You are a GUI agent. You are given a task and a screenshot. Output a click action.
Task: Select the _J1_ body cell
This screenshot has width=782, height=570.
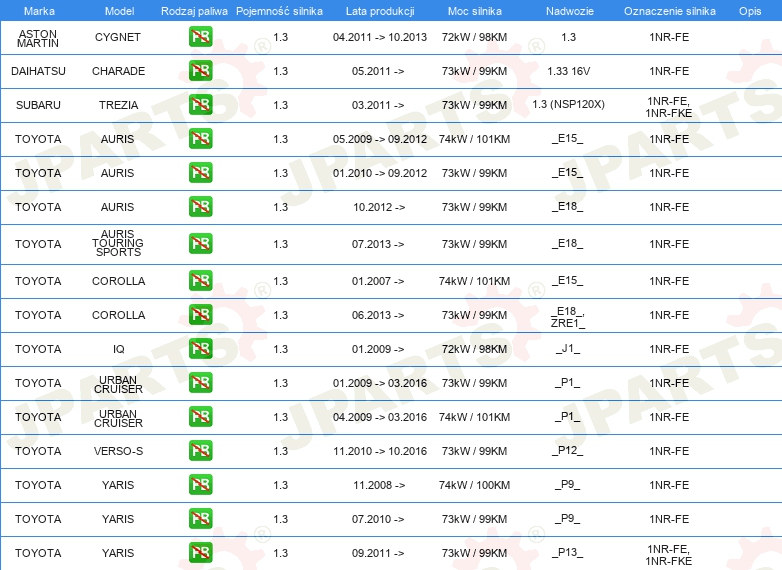coord(568,349)
